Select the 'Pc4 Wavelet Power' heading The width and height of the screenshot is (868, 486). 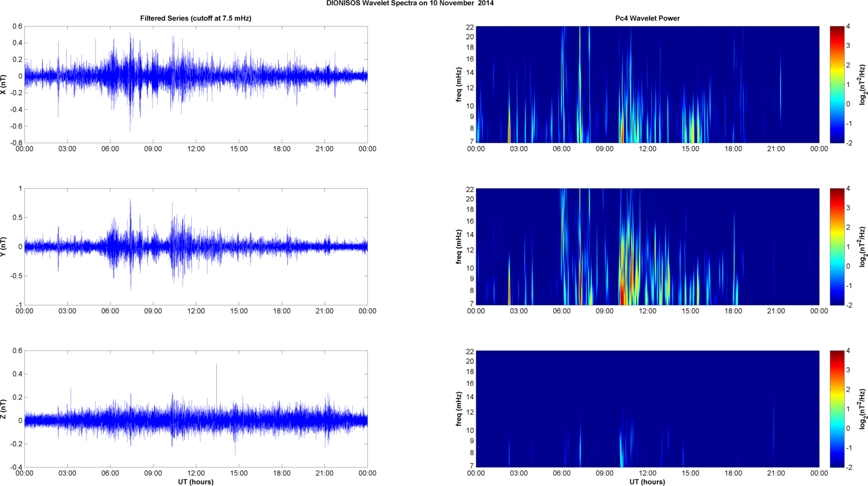(647, 18)
